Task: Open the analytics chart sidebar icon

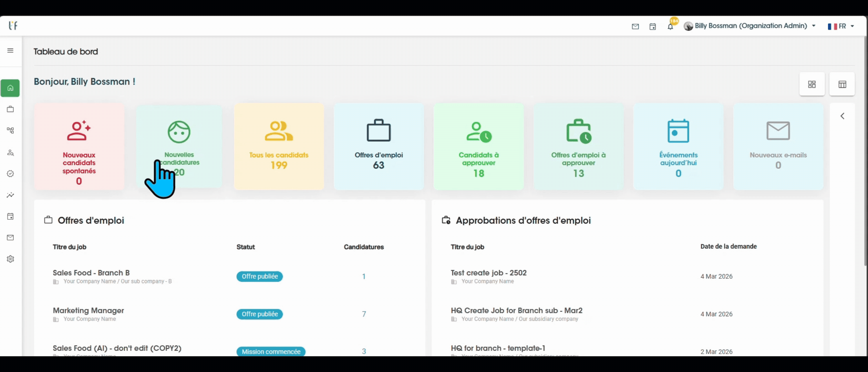Action: 10,195
